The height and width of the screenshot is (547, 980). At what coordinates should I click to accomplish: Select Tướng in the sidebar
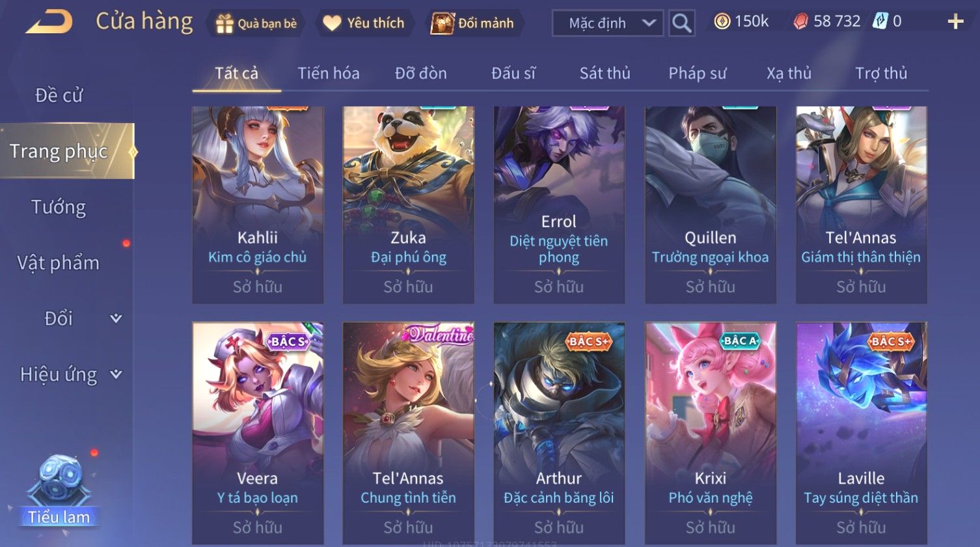pyautogui.click(x=59, y=207)
